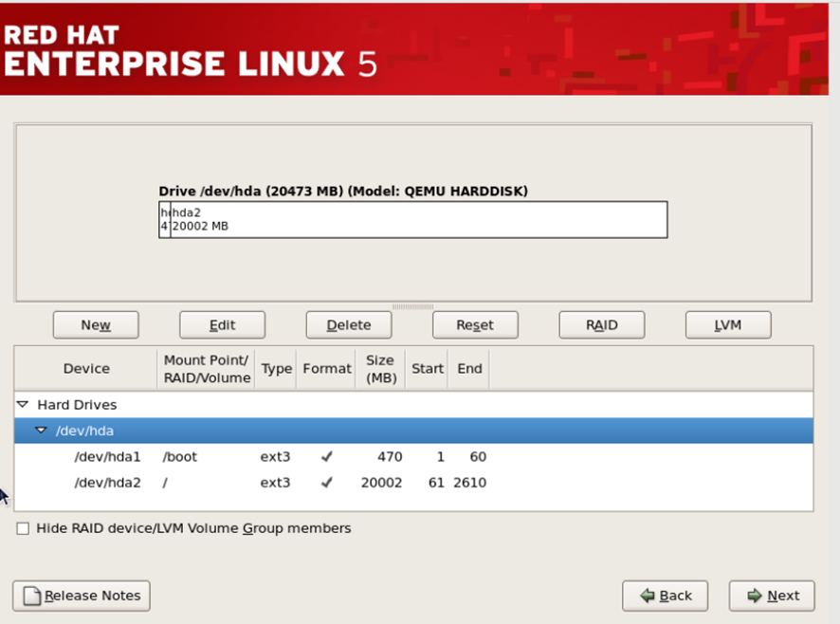Open the RAID configuration button
Image resolution: width=840 pixels, height=624 pixels.
click(x=602, y=325)
